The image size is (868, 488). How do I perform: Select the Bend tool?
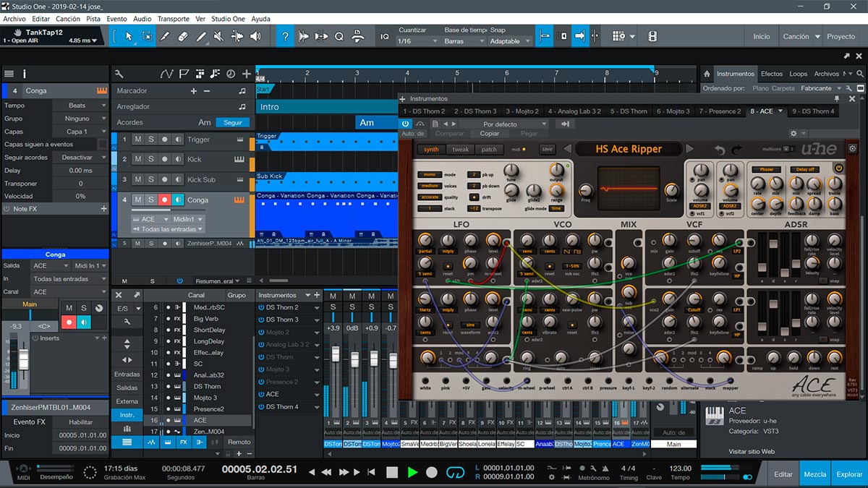[x=237, y=36]
